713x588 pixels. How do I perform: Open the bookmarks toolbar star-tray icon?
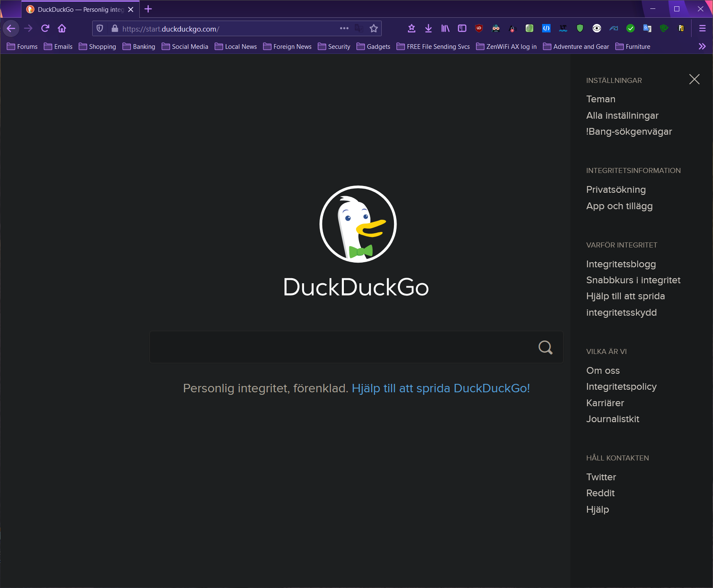point(412,29)
